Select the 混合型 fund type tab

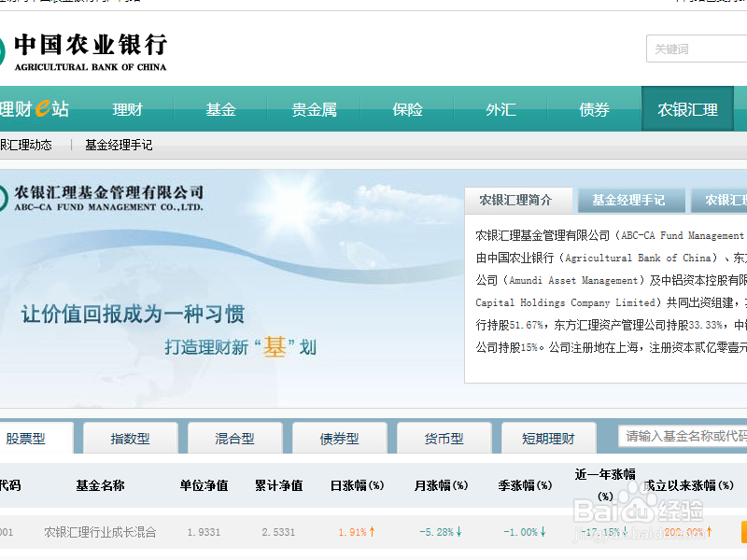(235, 438)
